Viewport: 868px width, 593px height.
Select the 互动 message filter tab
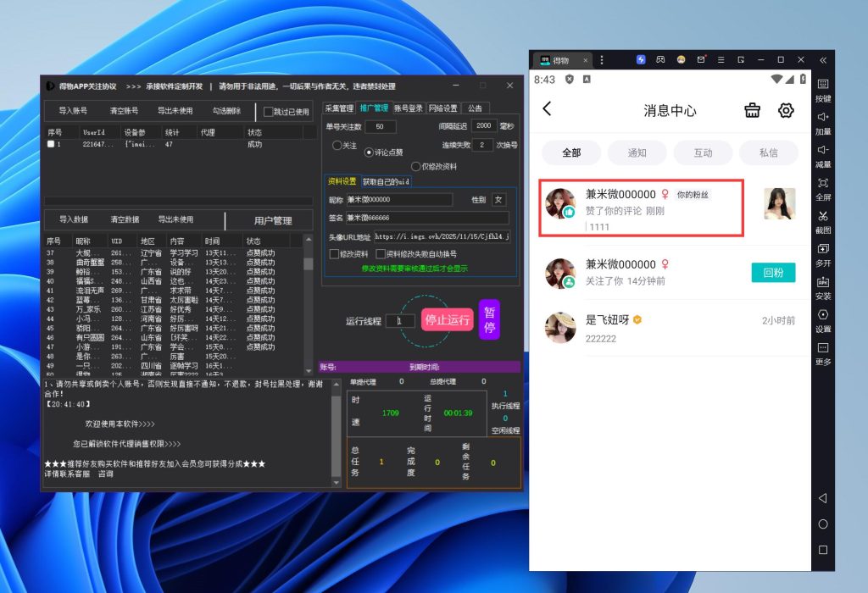(703, 153)
